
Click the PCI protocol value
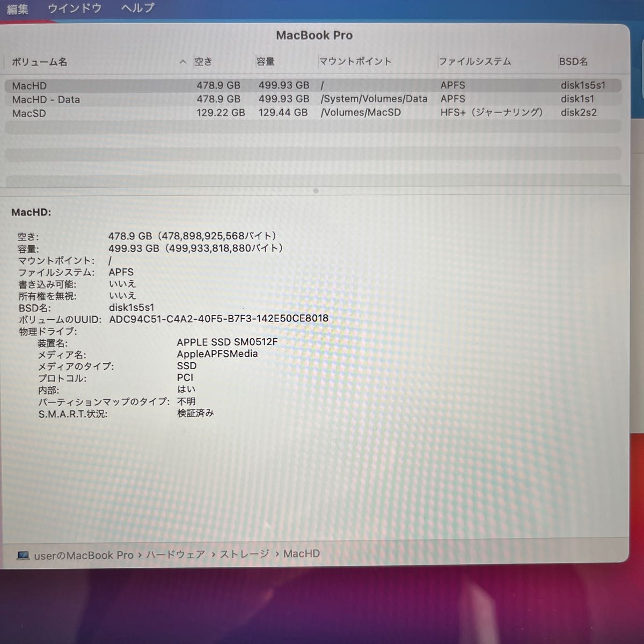click(185, 377)
